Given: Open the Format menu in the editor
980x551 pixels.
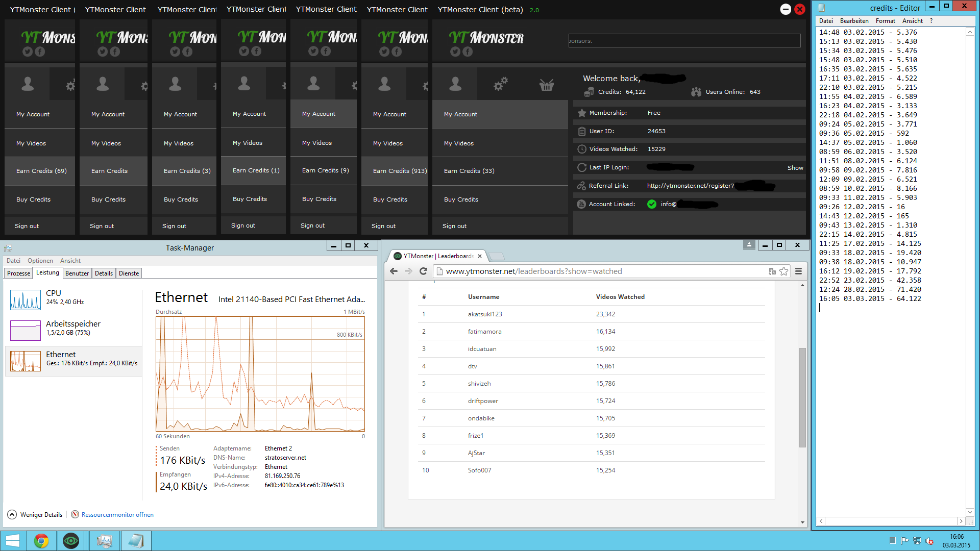Looking at the screenshot, I should point(885,21).
